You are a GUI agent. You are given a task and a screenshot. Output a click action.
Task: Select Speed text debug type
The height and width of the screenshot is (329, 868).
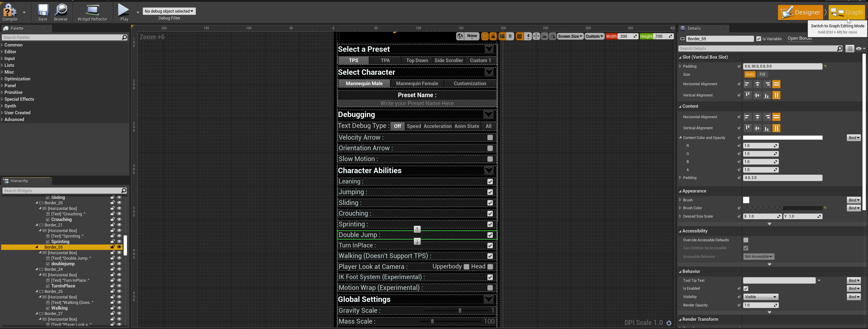point(414,126)
